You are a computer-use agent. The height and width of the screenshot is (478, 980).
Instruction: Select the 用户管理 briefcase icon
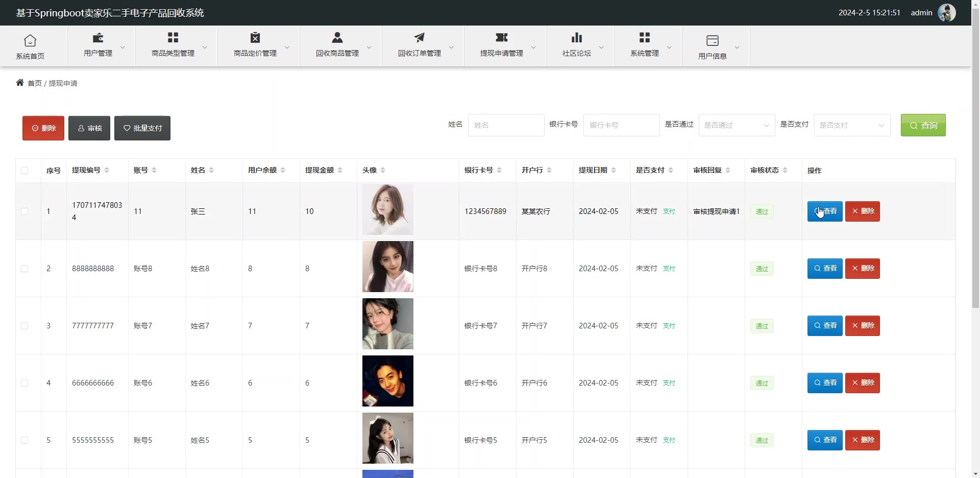point(98,37)
